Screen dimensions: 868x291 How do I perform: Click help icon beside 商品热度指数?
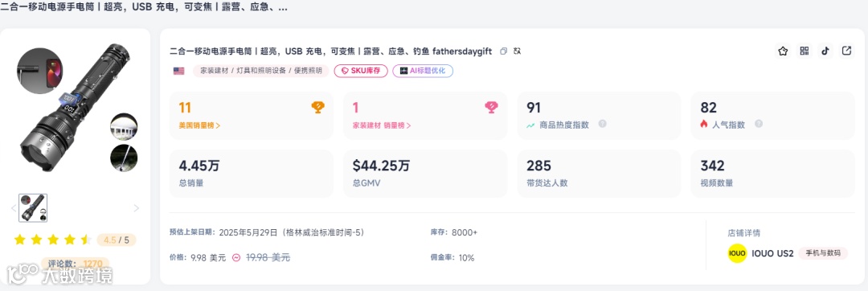pyautogui.click(x=602, y=124)
